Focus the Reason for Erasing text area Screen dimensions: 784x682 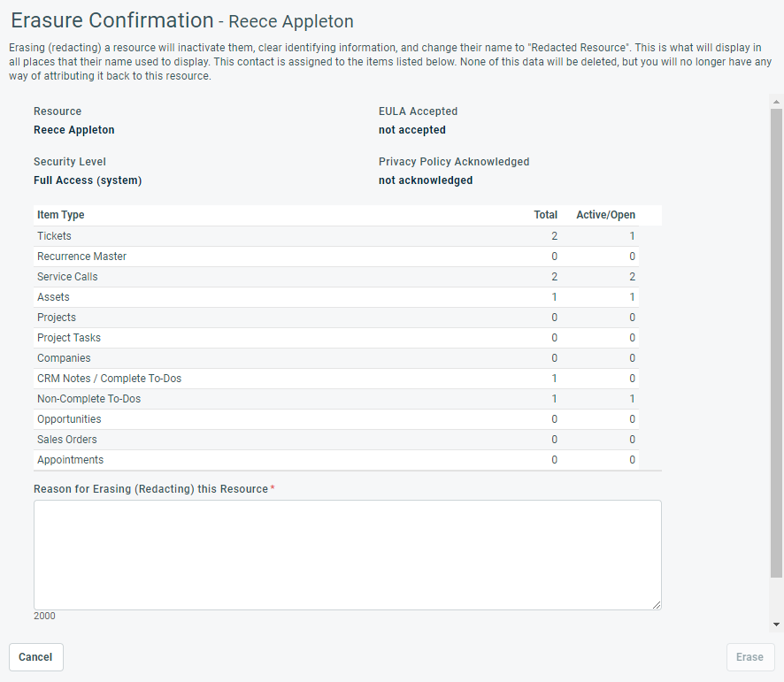click(347, 555)
